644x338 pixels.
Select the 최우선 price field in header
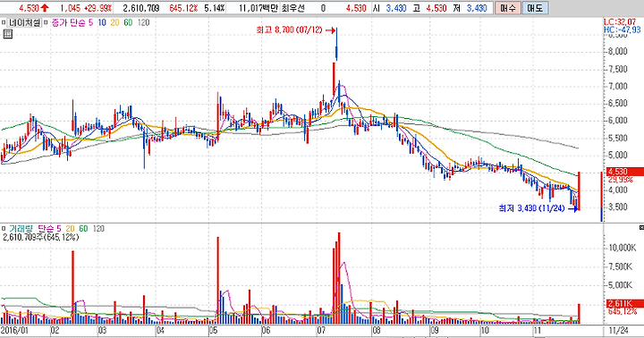point(292,8)
